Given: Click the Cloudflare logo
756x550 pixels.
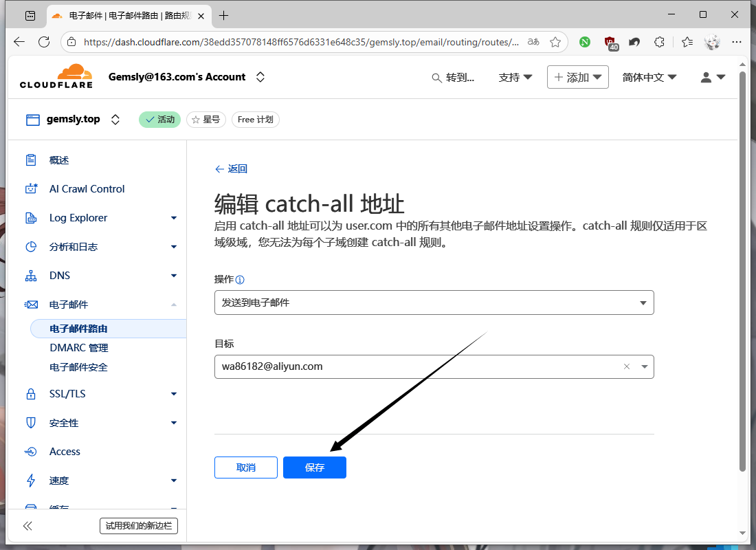Looking at the screenshot, I should coord(56,77).
